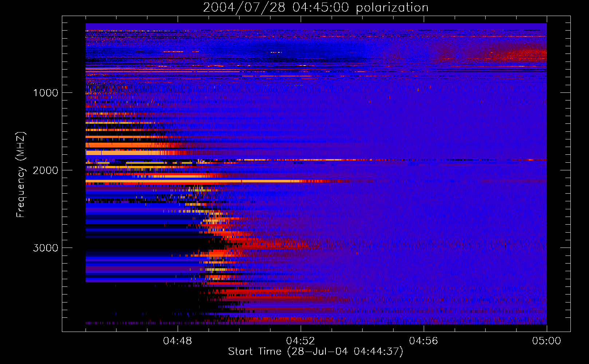Click the 04:48 time tick label

pyautogui.click(x=178, y=341)
